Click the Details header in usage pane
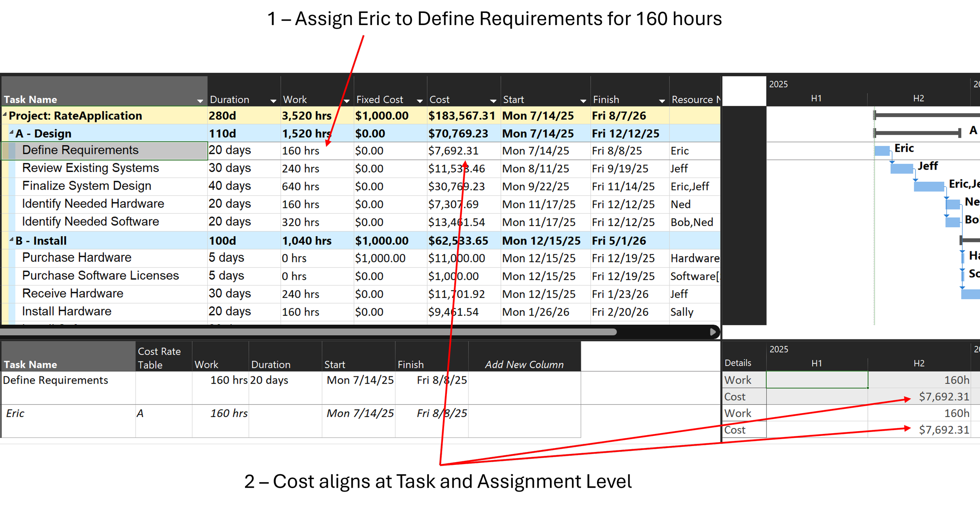Screen dimensions: 980x506 738,363
